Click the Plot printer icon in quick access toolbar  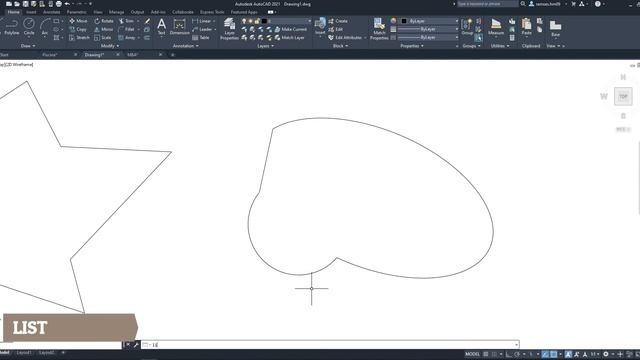tap(59, 4)
